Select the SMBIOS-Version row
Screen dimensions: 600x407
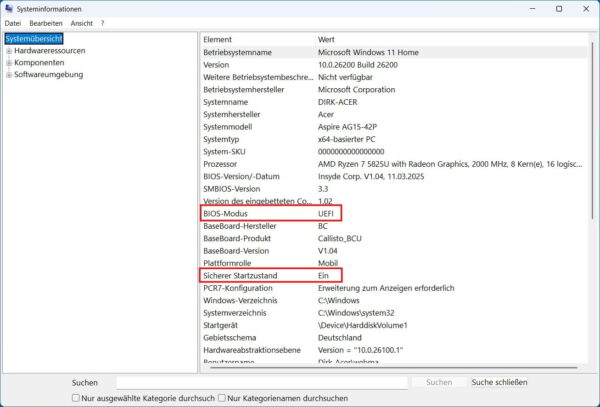(x=394, y=189)
